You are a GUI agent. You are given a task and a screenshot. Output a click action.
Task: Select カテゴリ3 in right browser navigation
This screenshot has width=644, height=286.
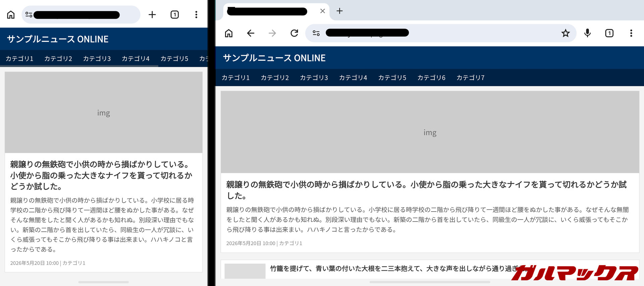[x=314, y=78]
